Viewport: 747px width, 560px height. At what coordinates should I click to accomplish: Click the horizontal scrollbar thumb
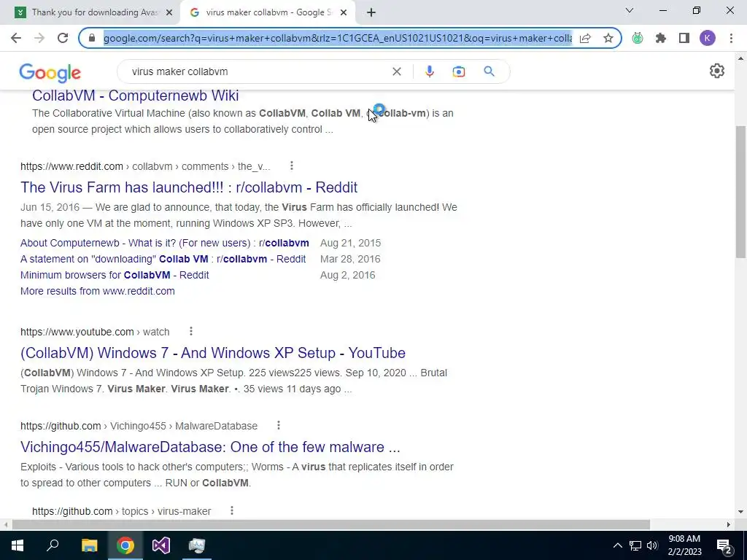click(330, 525)
